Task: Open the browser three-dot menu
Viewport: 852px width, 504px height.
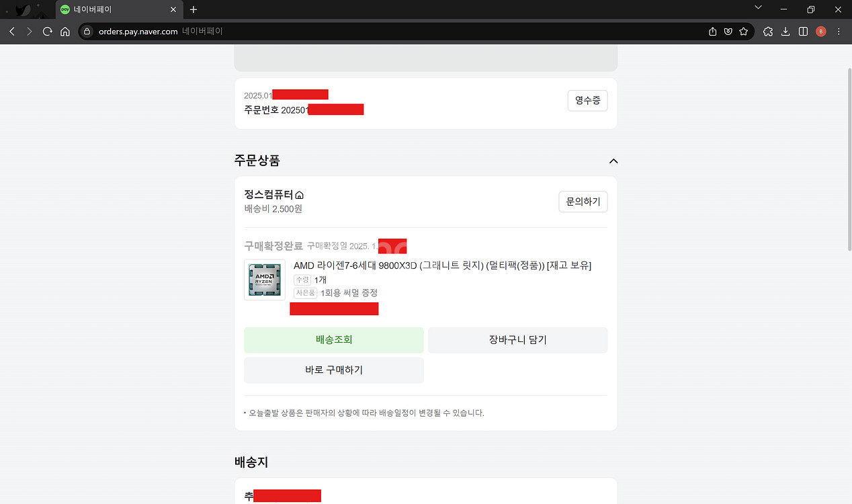Action: (x=839, y=32)
